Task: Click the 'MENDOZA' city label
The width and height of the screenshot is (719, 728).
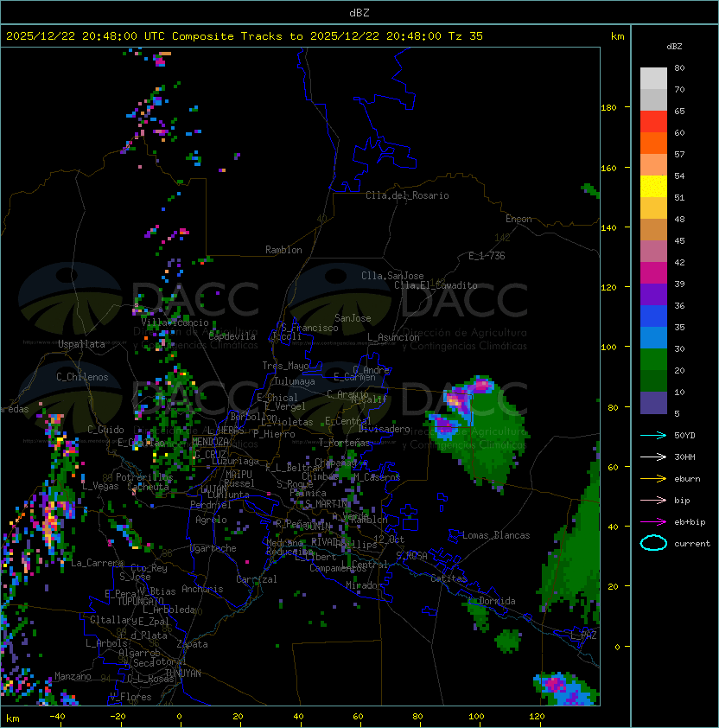Action: click(x=210, y=441)
